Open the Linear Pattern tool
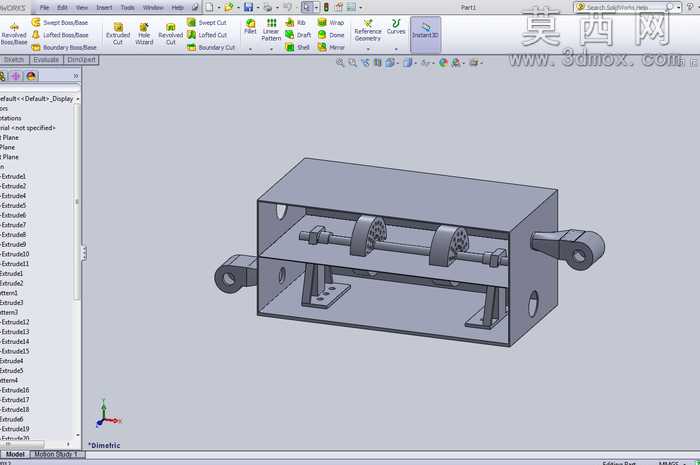700x465 pixels. [x=271, y=30]
